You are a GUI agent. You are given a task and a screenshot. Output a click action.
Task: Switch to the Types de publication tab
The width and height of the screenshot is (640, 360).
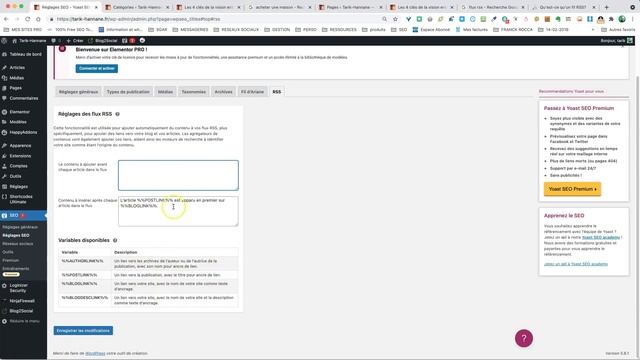[128, 92]
